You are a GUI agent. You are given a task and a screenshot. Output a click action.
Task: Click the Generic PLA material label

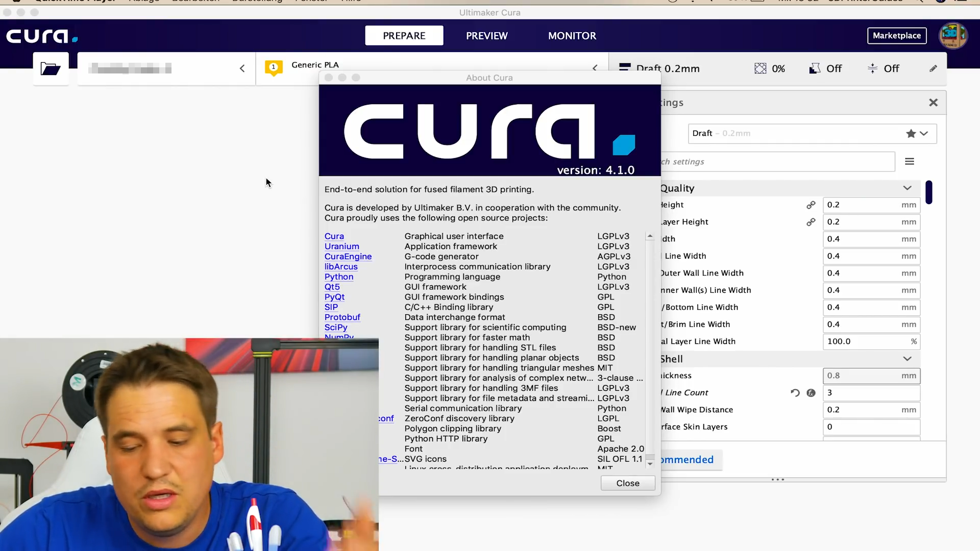[x=315, y=65]
